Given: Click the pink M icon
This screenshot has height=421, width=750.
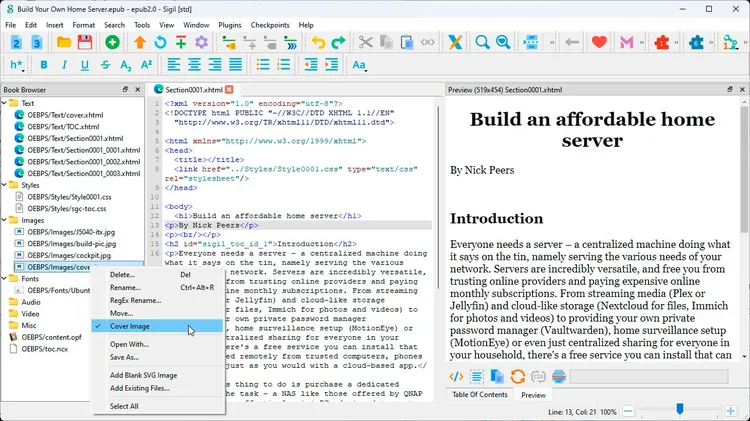Looking at the screenshot, I should point(627,43).
